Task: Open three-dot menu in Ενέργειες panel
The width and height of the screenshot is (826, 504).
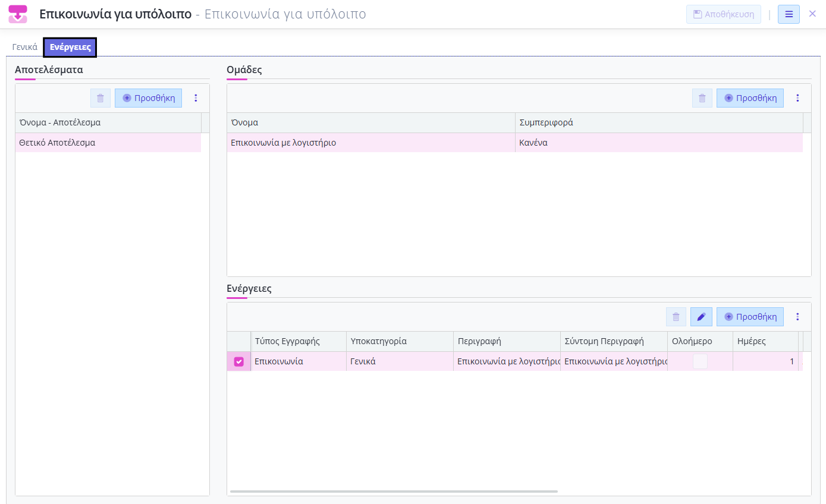Action: pyautogui.click(x=798, y=317)
